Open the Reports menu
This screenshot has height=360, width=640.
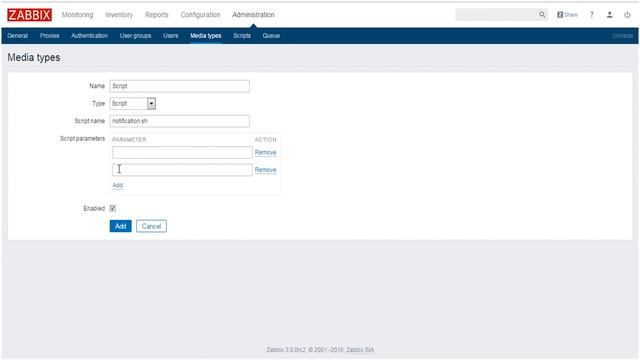coord(157,15)
